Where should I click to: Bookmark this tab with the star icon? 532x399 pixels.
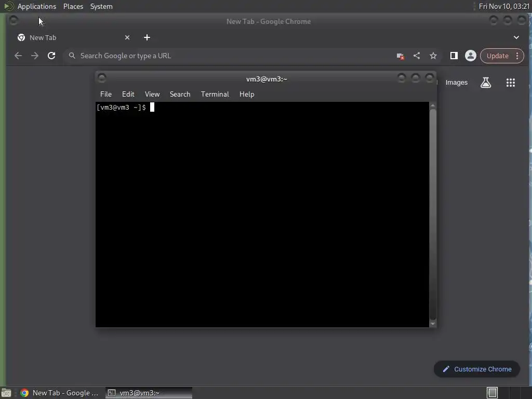(x=433, y=56)
